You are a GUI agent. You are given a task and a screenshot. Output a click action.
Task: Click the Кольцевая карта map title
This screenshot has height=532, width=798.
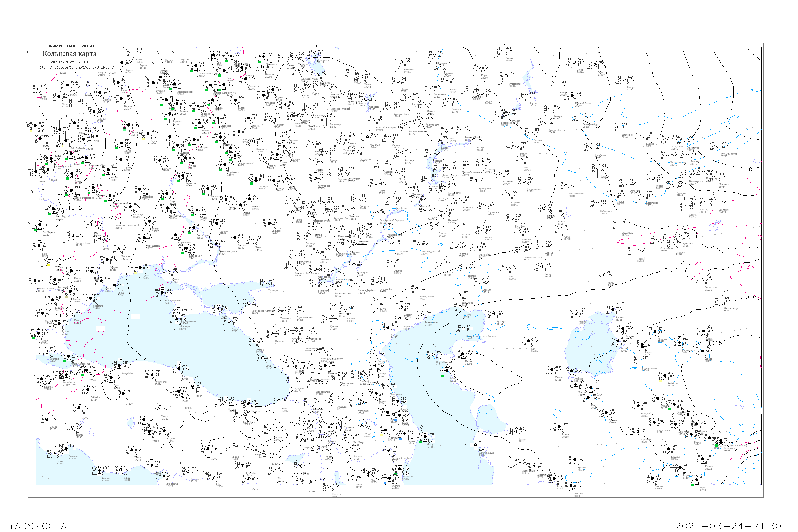69,54
